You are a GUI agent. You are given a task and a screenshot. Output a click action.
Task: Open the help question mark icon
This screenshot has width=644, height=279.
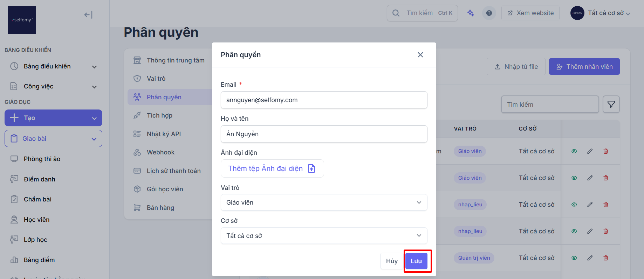click(x=489, y=13)
